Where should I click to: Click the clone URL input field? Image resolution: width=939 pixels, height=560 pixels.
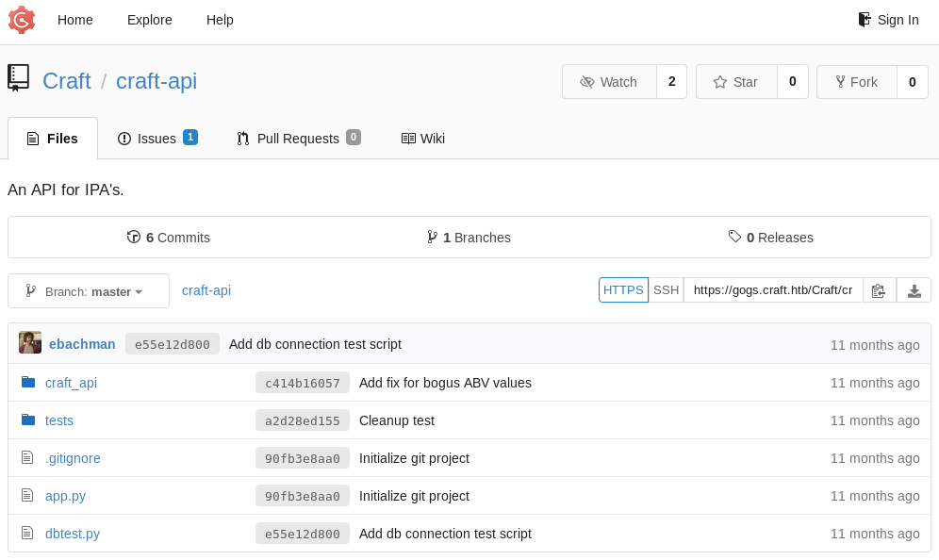(x=773, y=289)
